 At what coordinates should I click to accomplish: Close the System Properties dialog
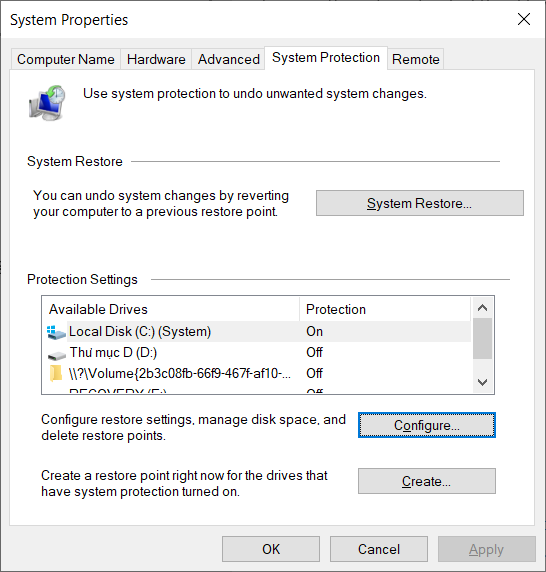coord(524,19)
